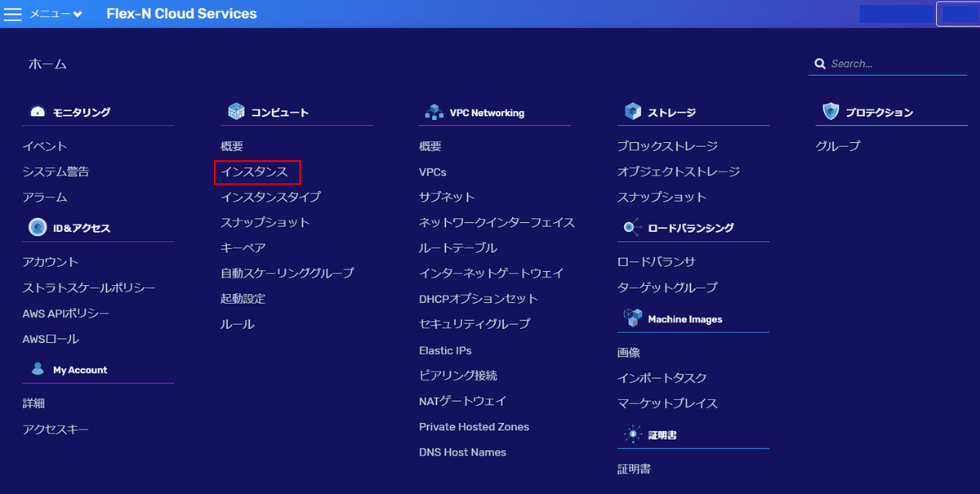The image size is (980, 494).
Task: Expand the メニュー dropdown chevron
Action: pos(78,15)
